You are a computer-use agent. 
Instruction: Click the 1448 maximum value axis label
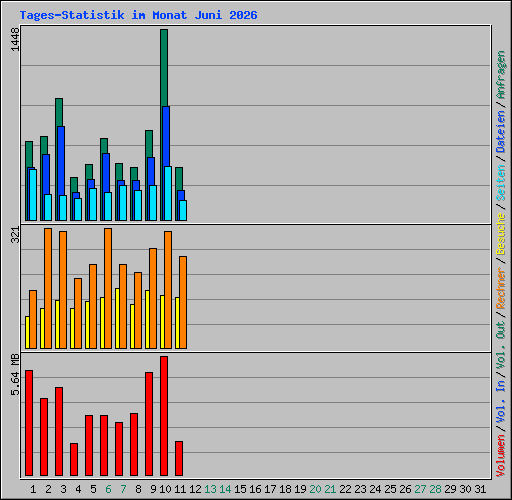tap(15, 39)
